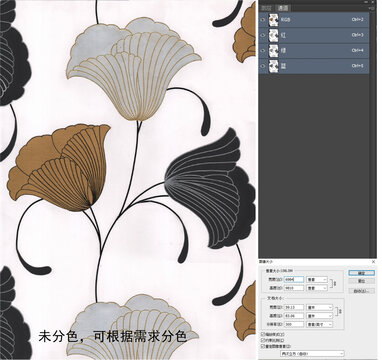Open the resample method dropdown 两次立方
Image resolution: width=382 pixels, height=360 pixels.
click(x=312, y=354)
